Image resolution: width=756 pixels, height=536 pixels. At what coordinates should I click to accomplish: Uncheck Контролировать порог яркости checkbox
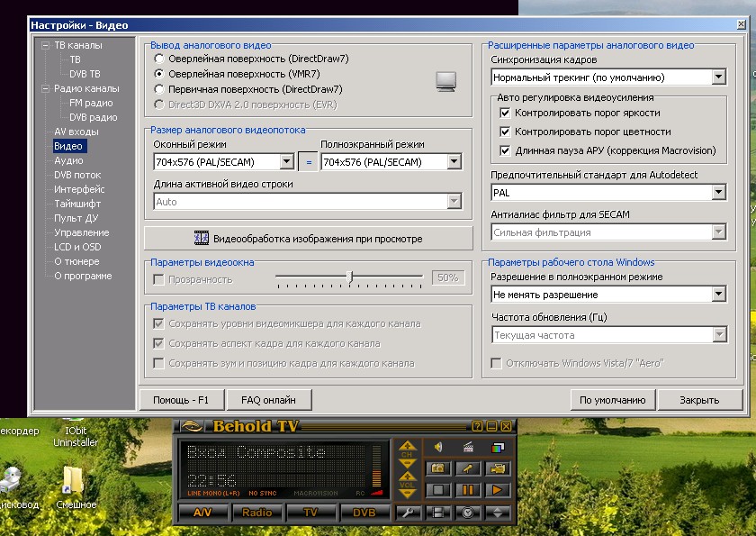click(504, 113)
